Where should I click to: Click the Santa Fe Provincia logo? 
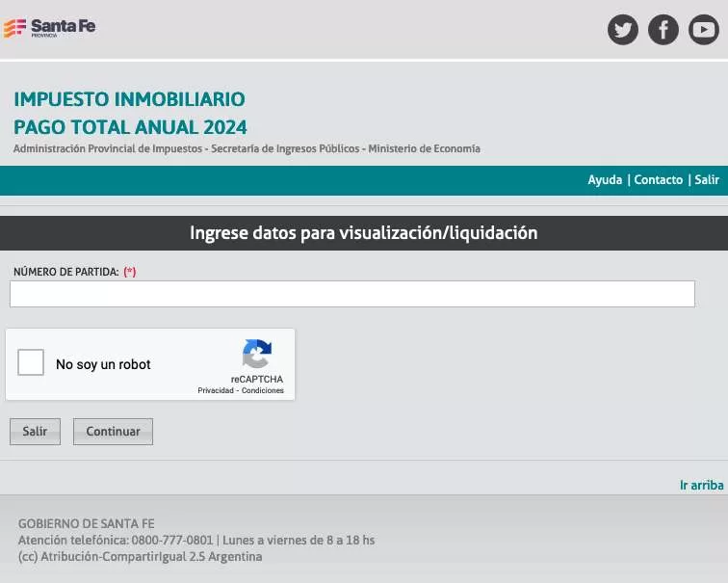tap(49, 27)
